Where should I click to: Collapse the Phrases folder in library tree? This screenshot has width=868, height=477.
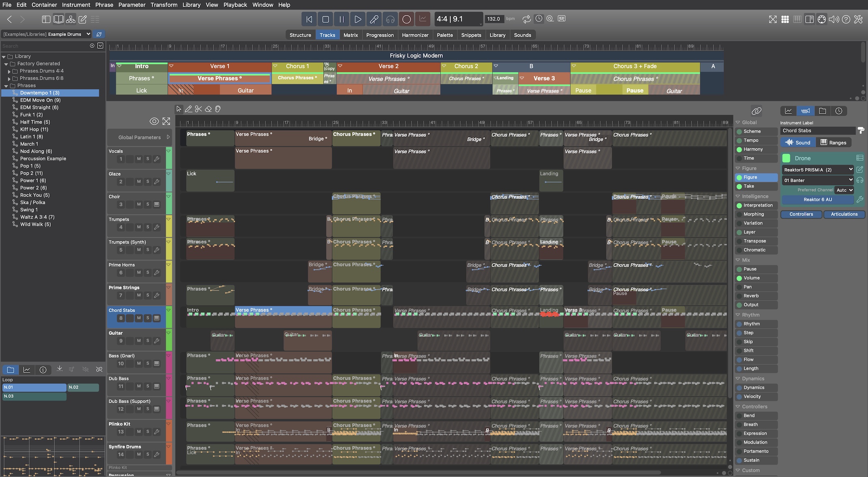coord(6,86)
